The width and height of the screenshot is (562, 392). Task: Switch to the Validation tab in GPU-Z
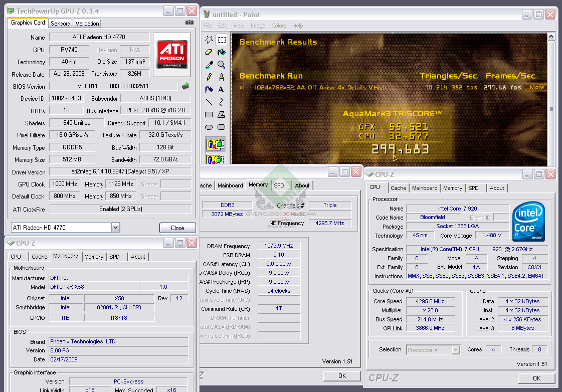point(87,23)
